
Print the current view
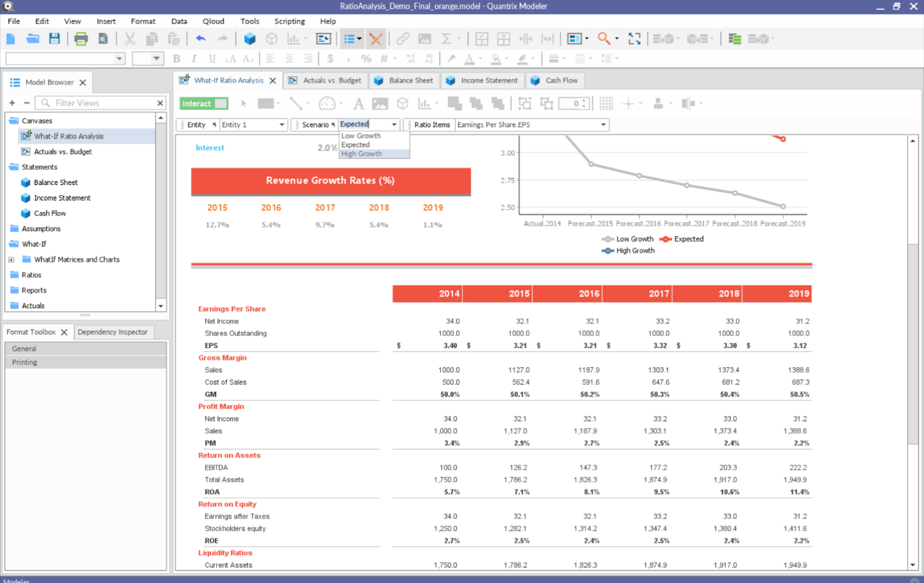tap(81, 39)
